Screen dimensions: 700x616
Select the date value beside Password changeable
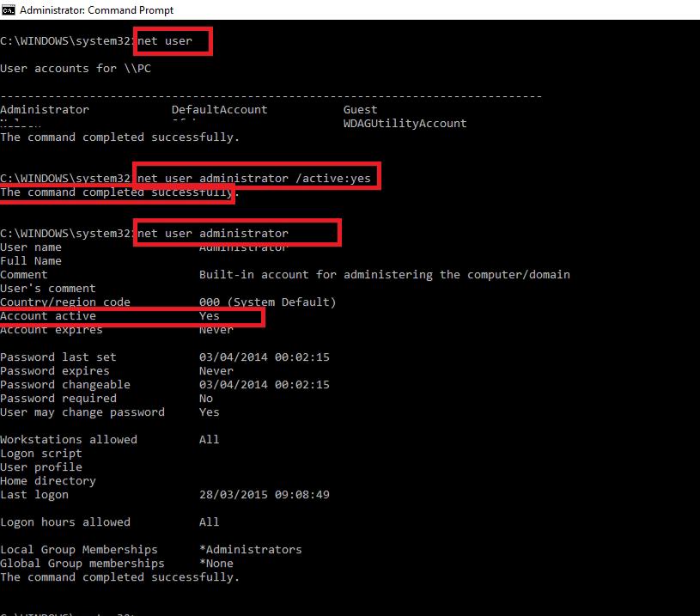(x=265, y=385)
